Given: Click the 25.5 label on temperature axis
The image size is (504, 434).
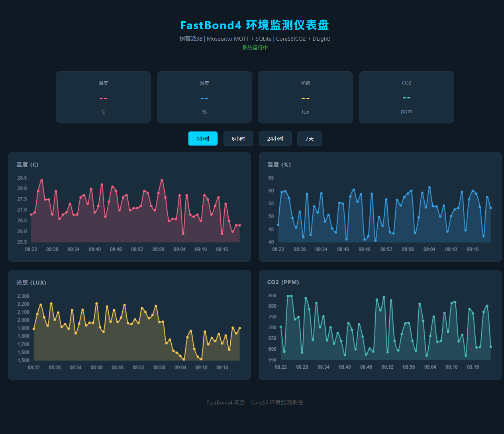Looking at the screenshot, I should (x=22, y=242).
